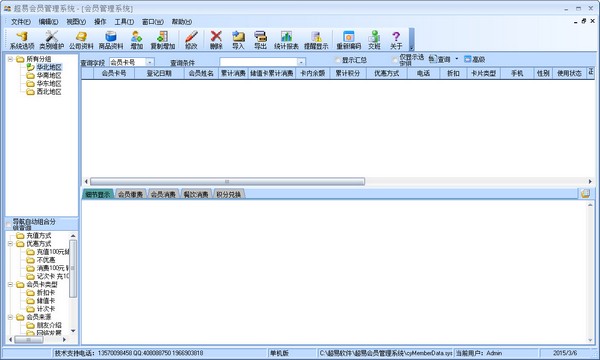
Task: Toggle the 仅显示选定组 checkbox
Action: pos(395,60)
